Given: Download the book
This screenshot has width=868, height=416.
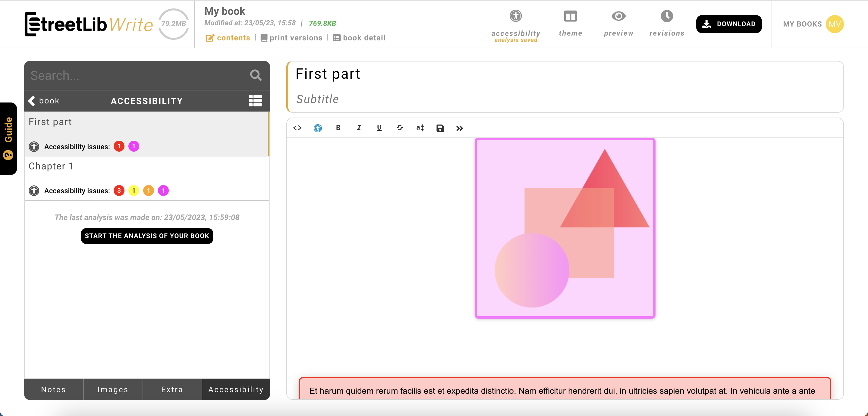Looking at the screenshot, I should pyautogui.click(x=728, y=24).
